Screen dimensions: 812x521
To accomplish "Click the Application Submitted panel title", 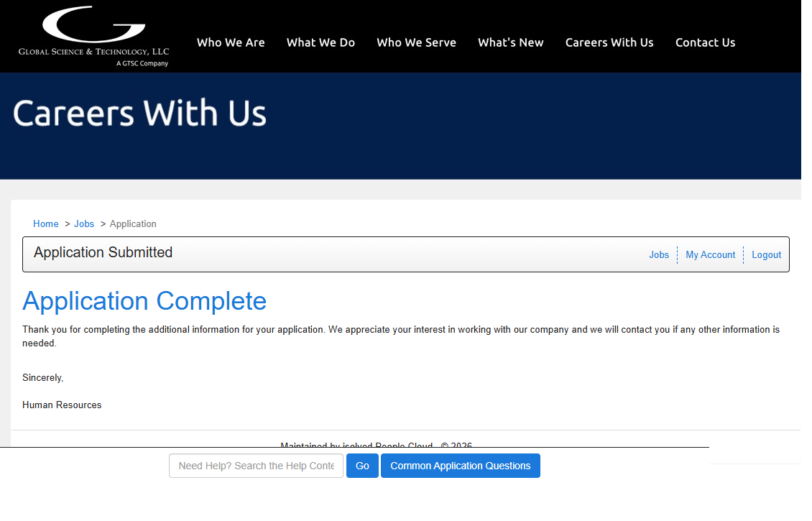I will 103,252.
